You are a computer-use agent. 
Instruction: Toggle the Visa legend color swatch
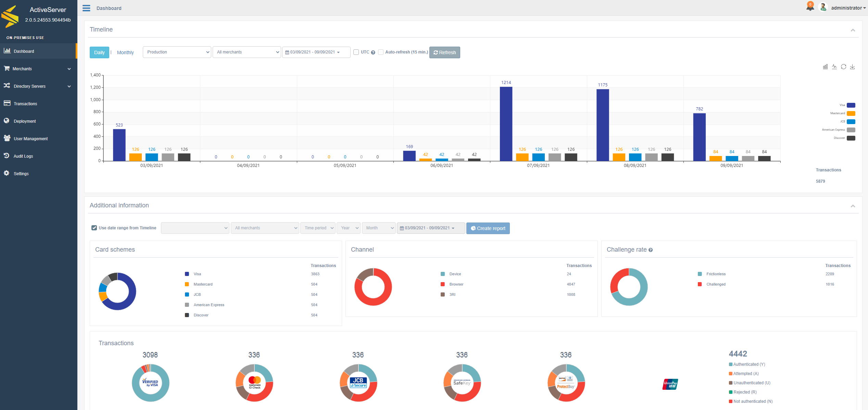click(851, 105)
